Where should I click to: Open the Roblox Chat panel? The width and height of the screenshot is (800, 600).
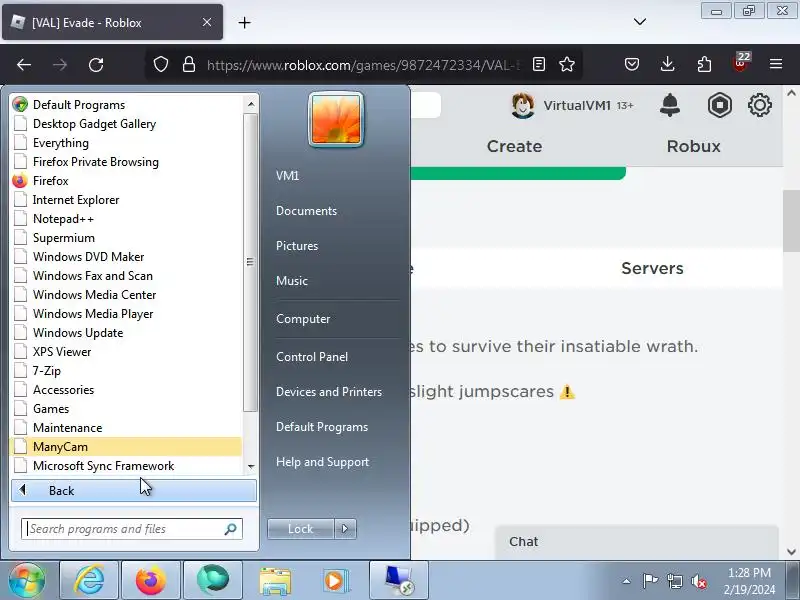(636, 542)
